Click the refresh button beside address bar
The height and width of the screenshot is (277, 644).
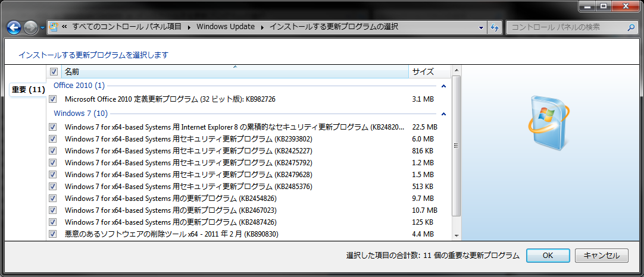pos(495,27)
